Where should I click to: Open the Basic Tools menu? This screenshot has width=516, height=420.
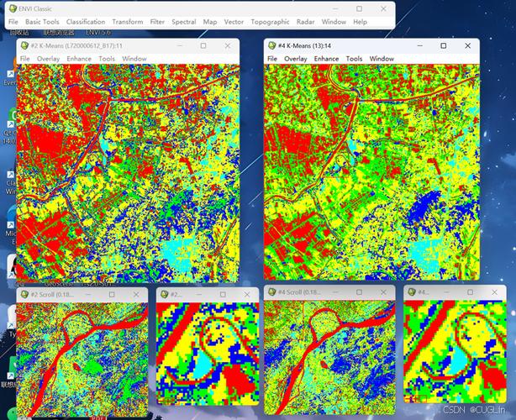(x=42, y=22)
